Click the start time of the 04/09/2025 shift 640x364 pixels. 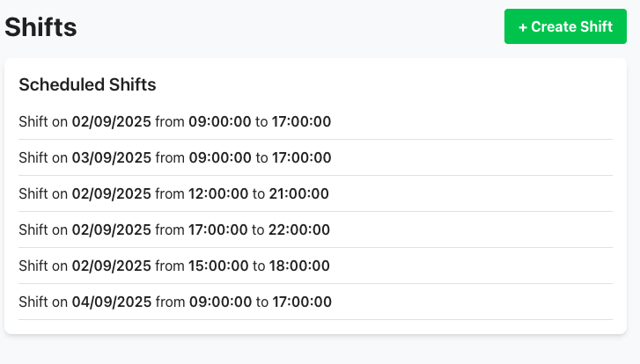[219, 302]
